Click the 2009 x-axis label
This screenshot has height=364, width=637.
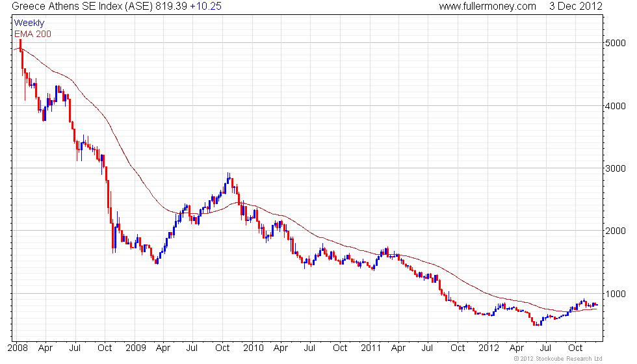pos(136,348)
